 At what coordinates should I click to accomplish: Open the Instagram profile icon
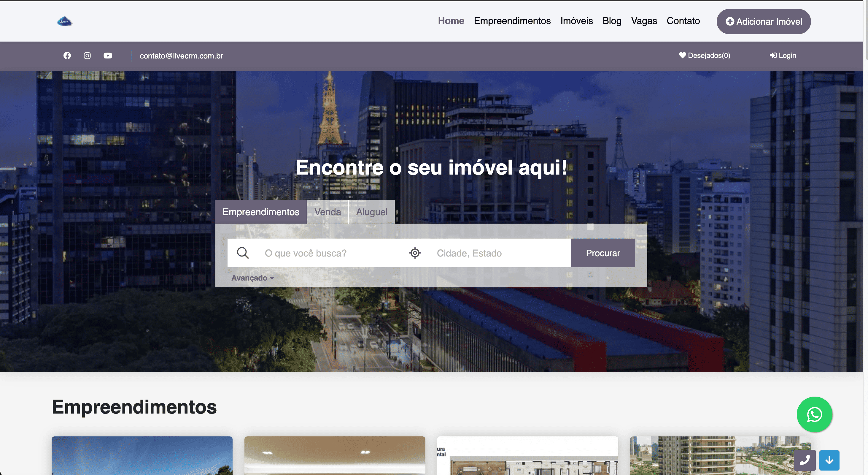(x=87, y=56)
